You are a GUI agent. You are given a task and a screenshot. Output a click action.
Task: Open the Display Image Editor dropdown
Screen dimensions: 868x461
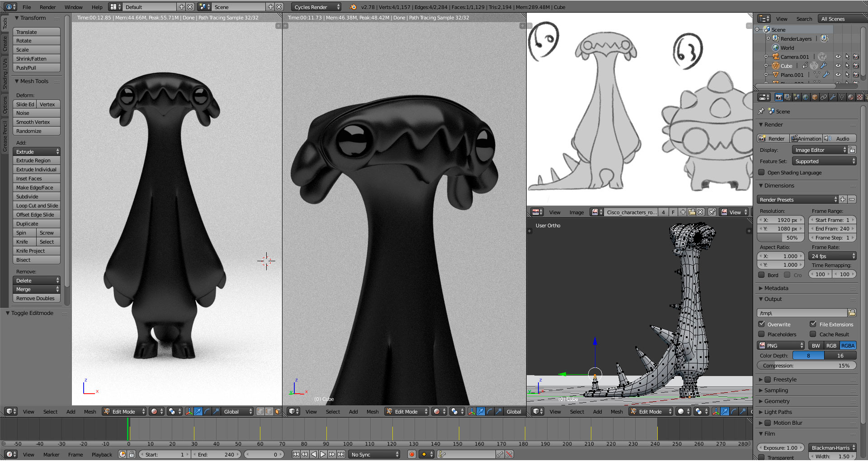820,150
